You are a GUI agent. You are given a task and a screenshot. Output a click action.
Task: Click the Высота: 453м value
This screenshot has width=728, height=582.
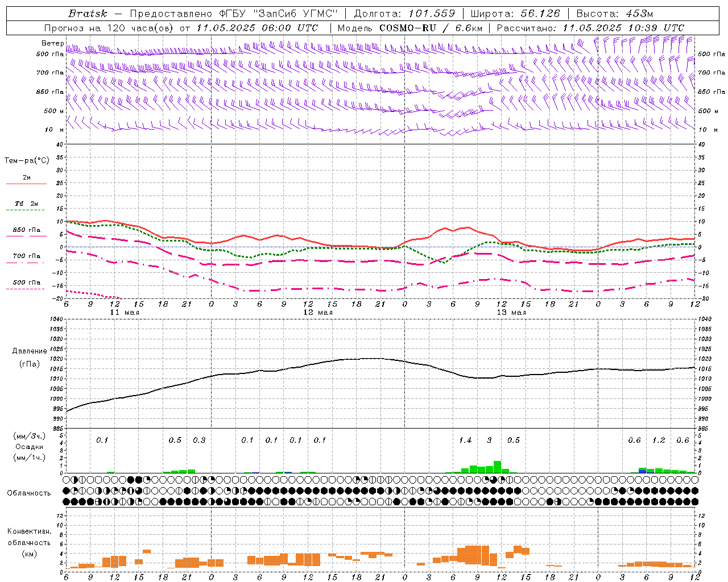[x=615, y=14]
